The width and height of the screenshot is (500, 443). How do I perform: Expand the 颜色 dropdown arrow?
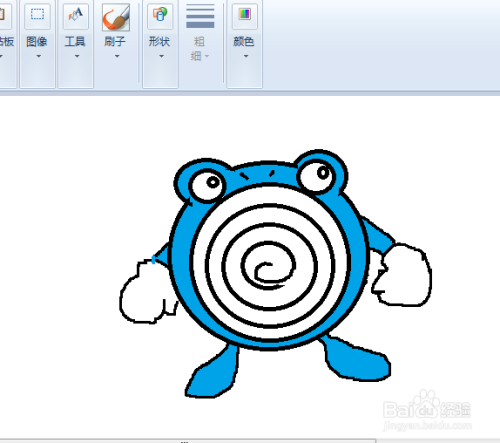[x=246, y=56]
